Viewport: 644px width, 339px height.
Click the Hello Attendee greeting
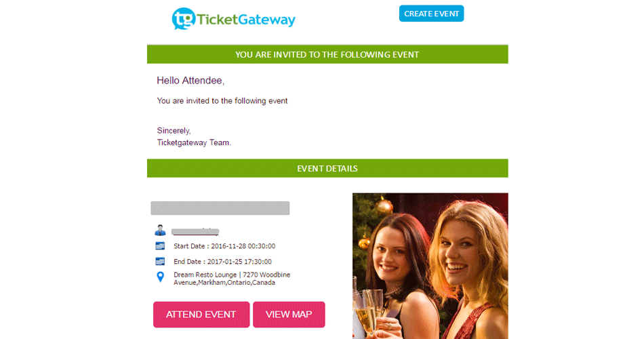tap(190, 81)
